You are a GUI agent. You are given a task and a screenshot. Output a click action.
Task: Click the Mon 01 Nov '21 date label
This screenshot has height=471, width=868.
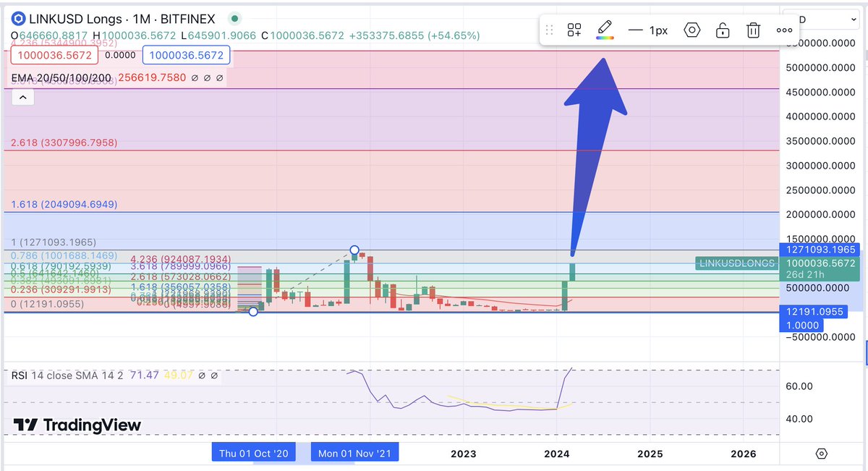354,452
